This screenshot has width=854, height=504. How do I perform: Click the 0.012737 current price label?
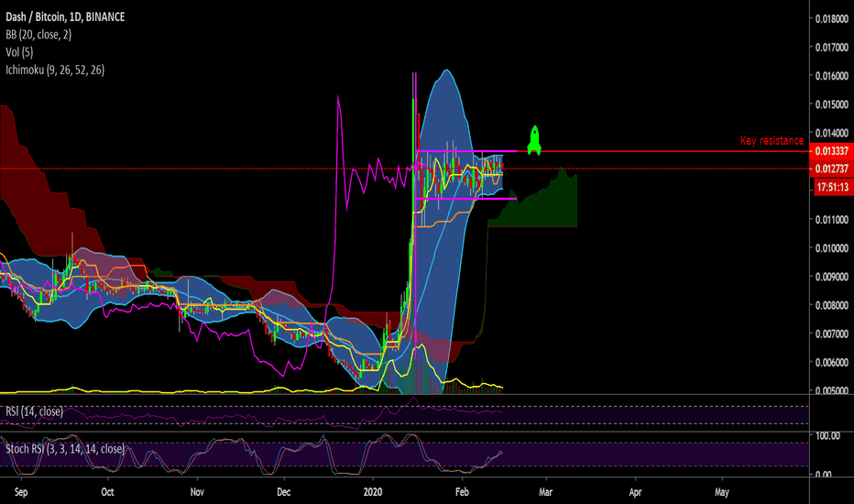832,169
